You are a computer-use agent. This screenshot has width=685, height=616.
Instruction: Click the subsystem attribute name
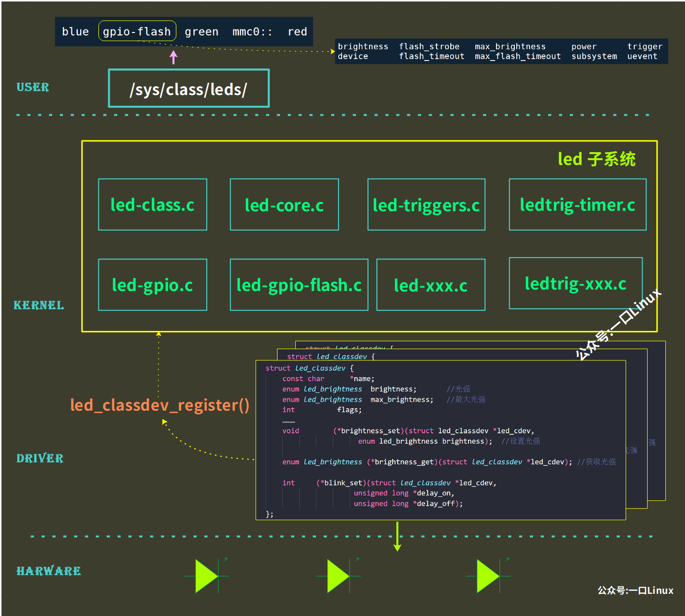click(x=594, y=56)
